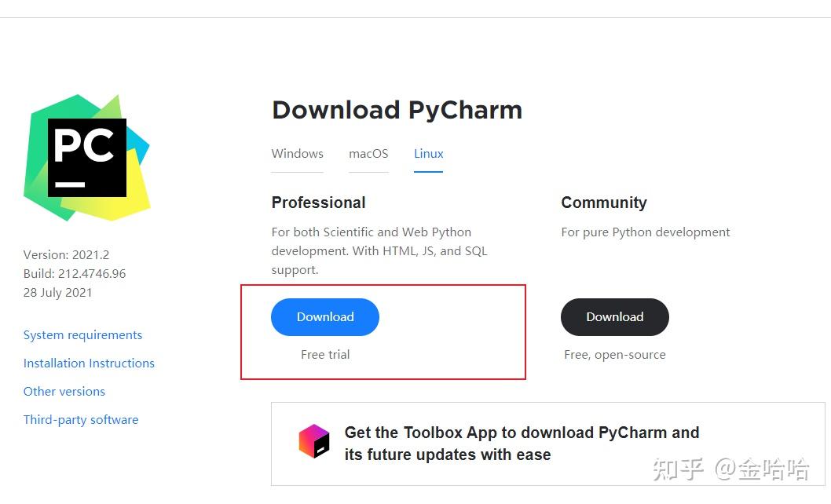Open Third-party software link
This screenshot has width=831, height=504.
[81, 419]
